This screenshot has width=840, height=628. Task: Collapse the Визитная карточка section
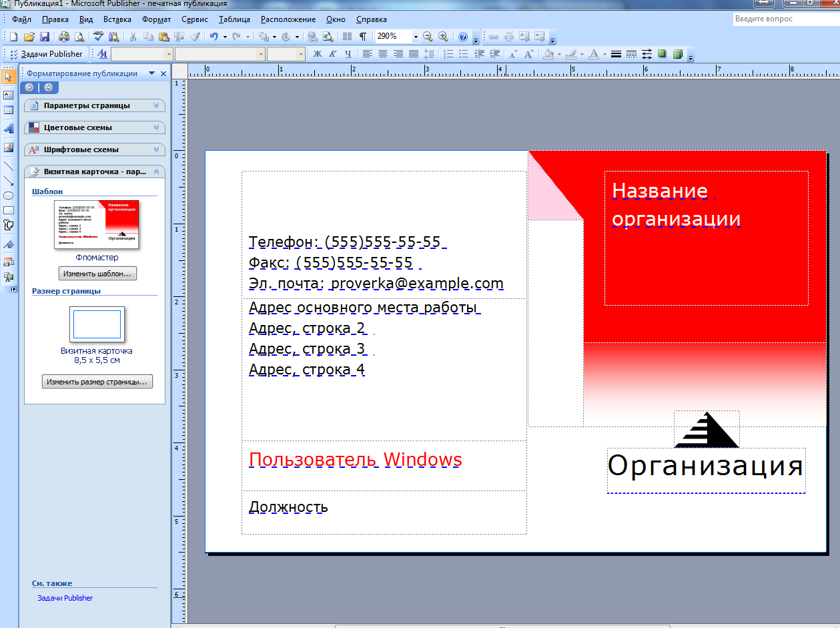(x=95, y=172)
